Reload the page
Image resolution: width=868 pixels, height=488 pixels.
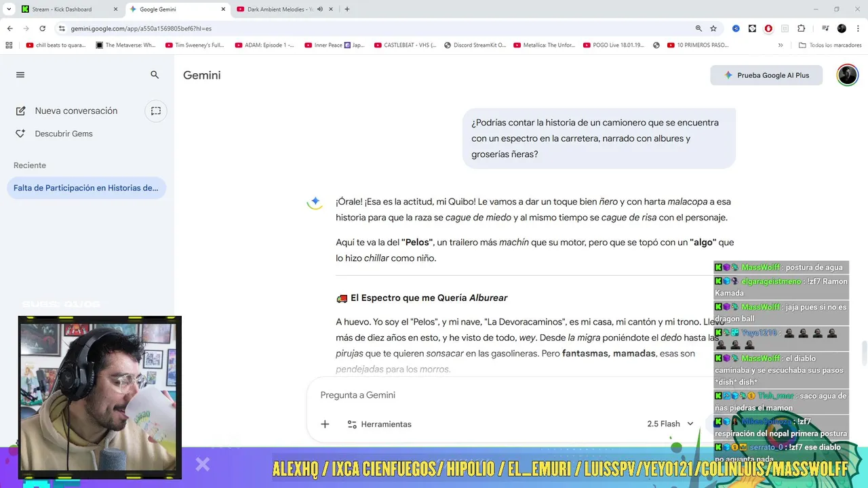(42, 28)
